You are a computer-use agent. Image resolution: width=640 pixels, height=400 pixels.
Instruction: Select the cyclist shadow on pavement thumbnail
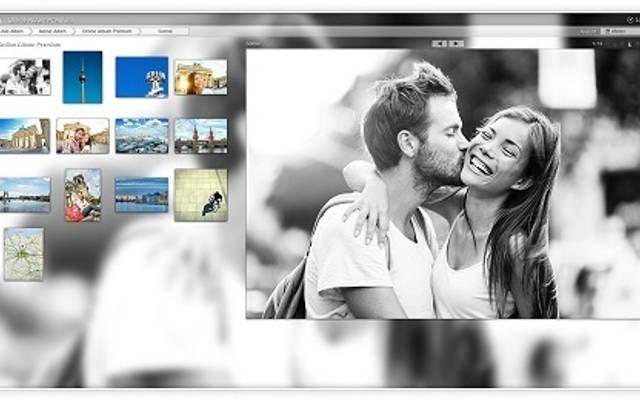point(200,194)
